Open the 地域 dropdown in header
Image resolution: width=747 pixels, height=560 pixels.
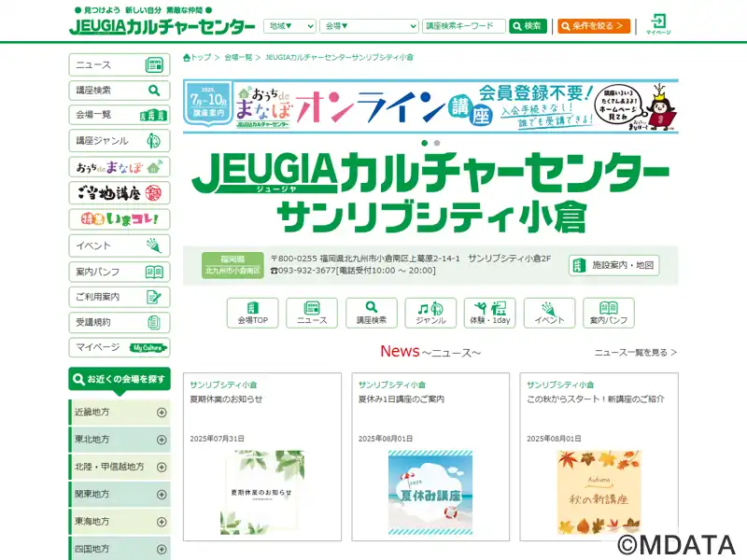pos(289,26)
